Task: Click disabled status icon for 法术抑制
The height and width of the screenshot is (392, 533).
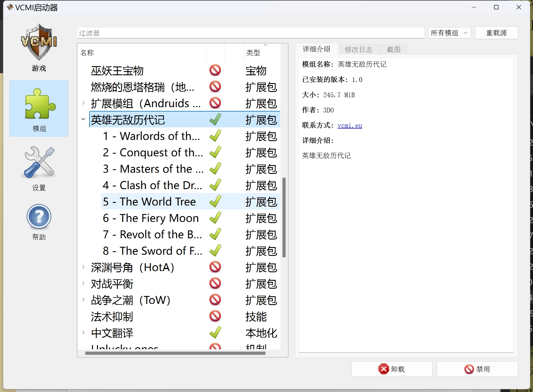Action: 215,316
